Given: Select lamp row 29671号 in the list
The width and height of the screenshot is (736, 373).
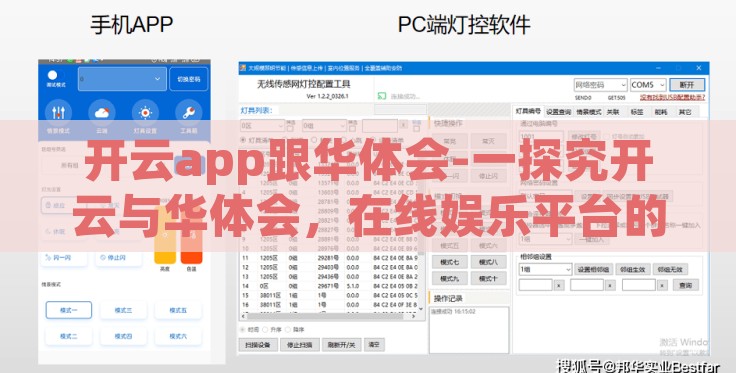Looking at the screenshot, I should (x=329, y=286).
